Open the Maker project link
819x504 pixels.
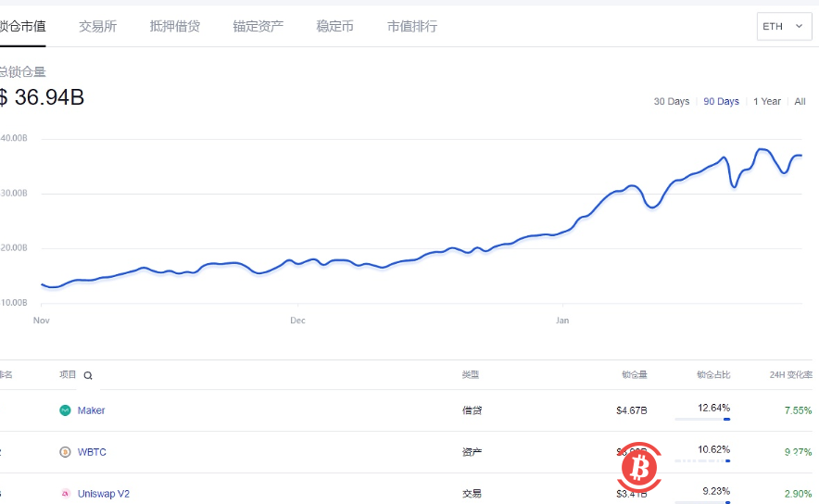pos(92,410)
